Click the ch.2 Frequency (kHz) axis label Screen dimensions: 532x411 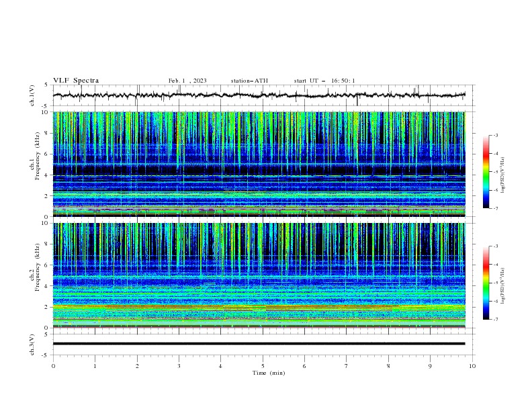(35, 267)
